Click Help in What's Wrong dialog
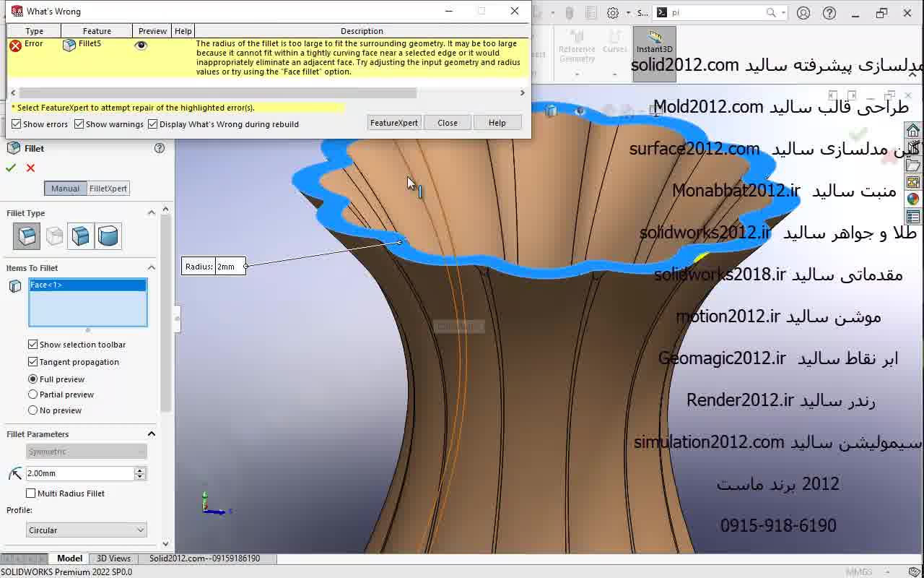The image size is (924, 578). 497,123
